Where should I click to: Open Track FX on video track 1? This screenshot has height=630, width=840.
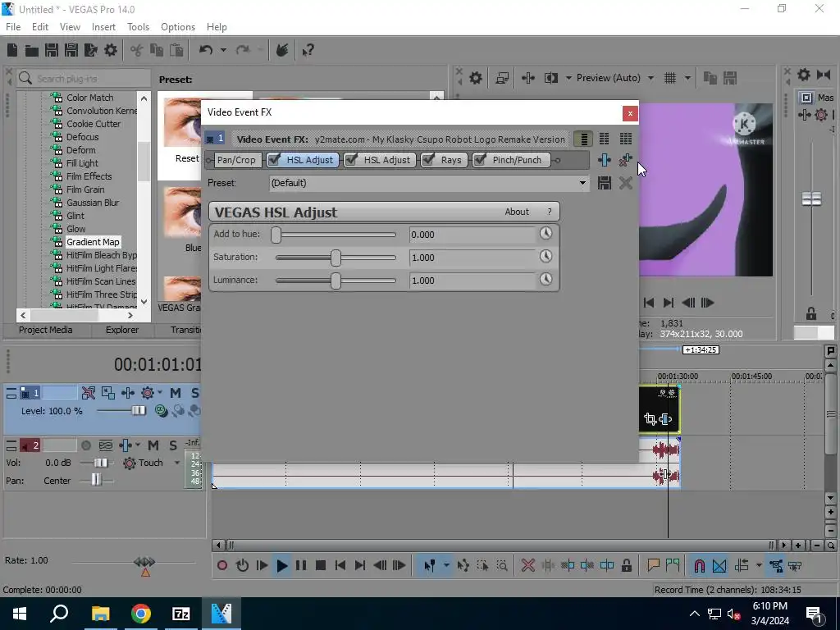coord(127,393)
